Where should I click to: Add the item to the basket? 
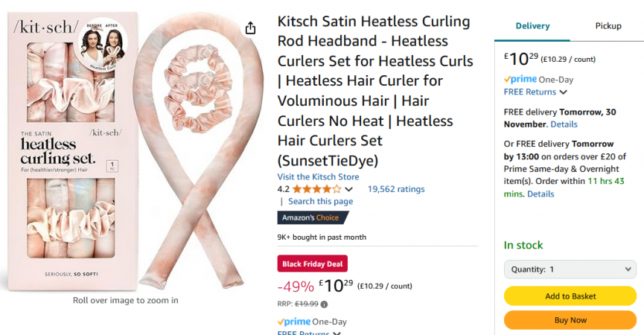point(570,296)
